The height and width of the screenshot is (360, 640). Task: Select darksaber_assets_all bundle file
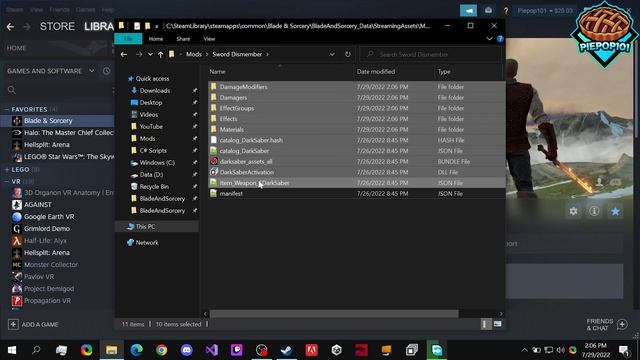[x=246, y=161]
